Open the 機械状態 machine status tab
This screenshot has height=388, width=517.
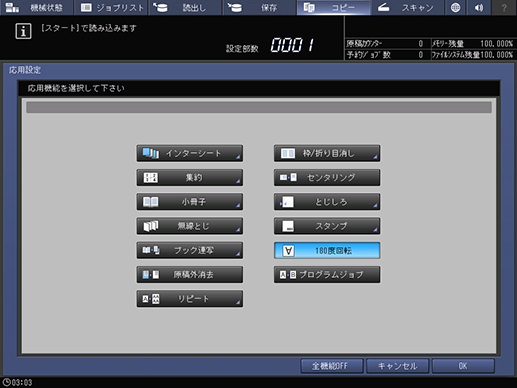pos(36,7)
